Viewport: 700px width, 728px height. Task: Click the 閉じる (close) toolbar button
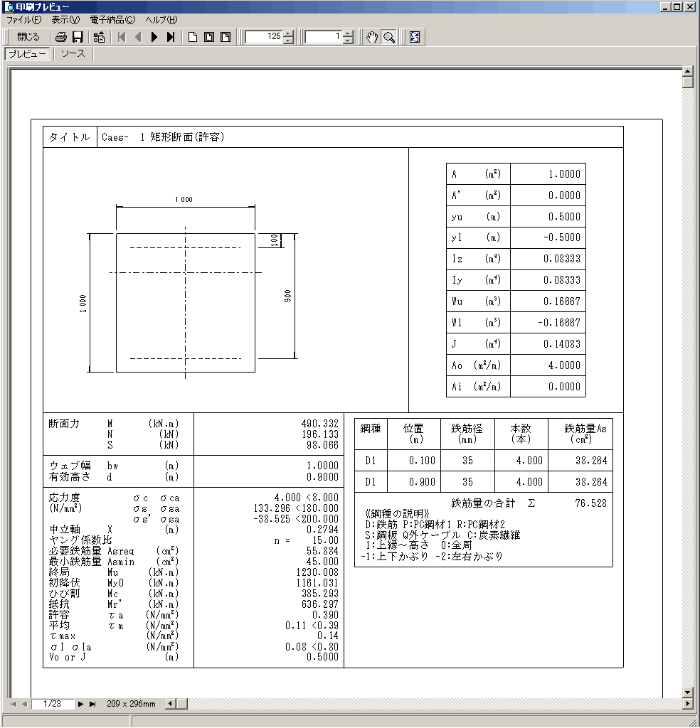[28, 37]
